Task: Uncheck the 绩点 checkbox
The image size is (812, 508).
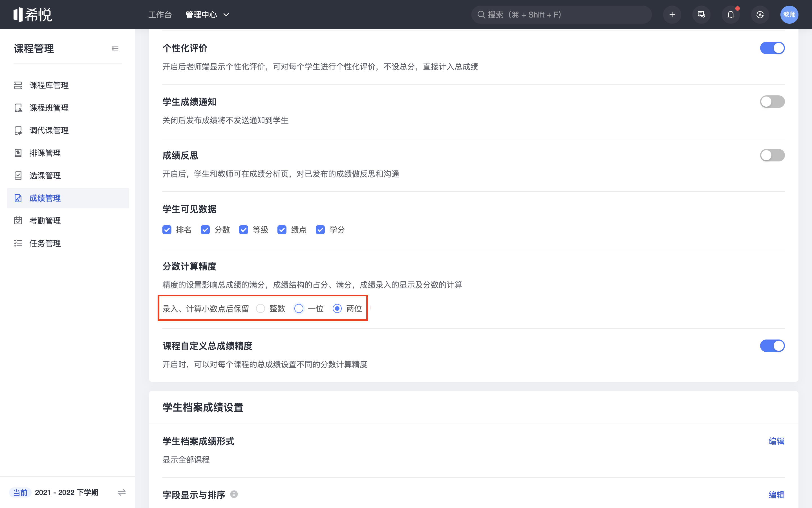Action: click(282, 230)
